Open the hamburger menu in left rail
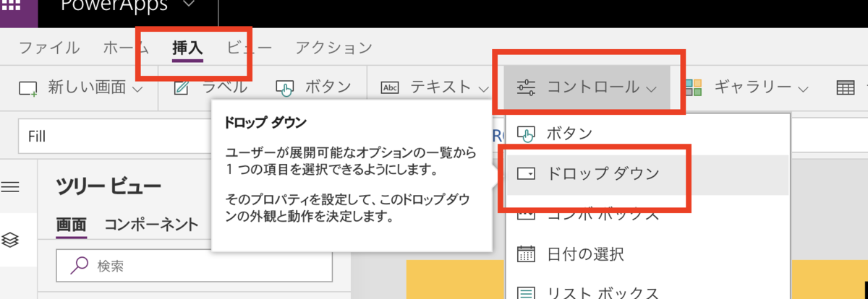The height and width of the screenshot is (299, 868). point(10,187)
